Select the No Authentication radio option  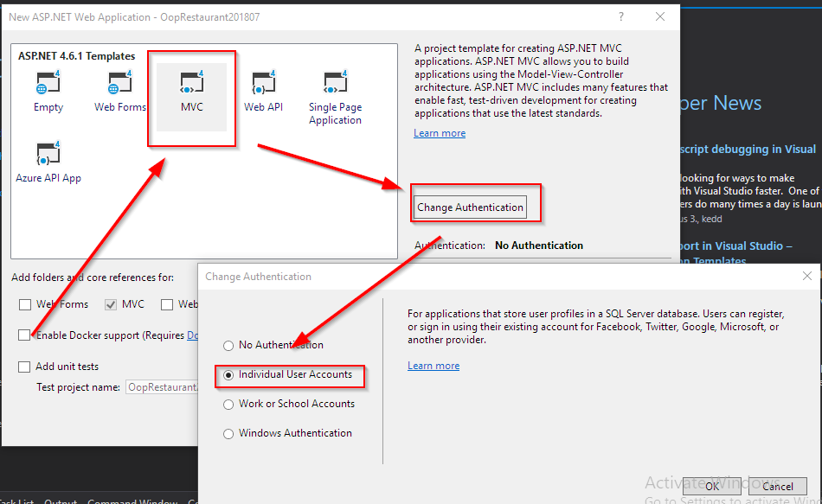[x=228, y=346]
